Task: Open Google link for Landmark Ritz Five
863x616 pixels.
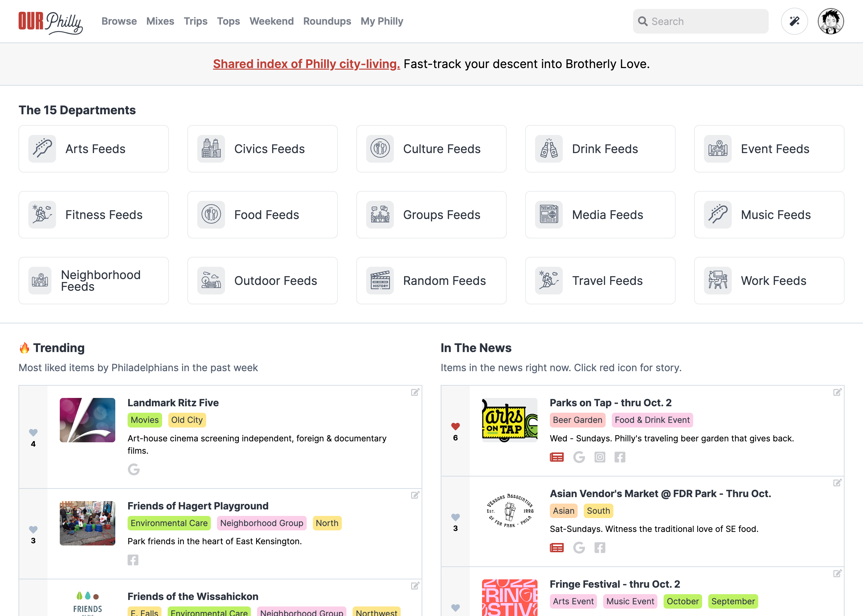Action: click(133, 470)
